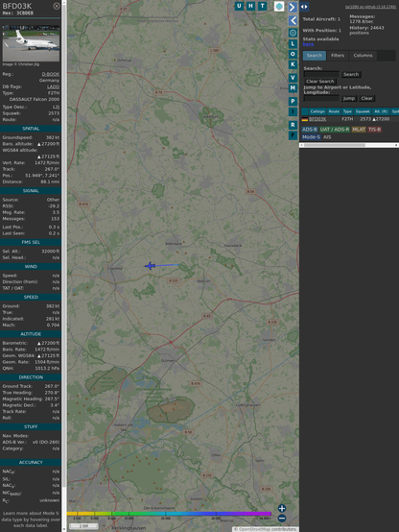
Task: Click the P map option button
Action: [293, 101]
